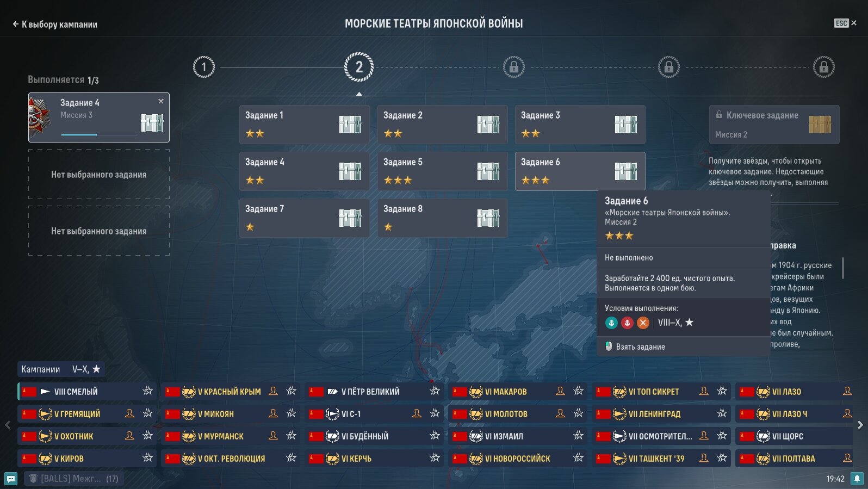Open [BALLS] clan chat channel tab
Image resolution: width=868 pixels, height=489 pixels.
(x=74, y=479)
